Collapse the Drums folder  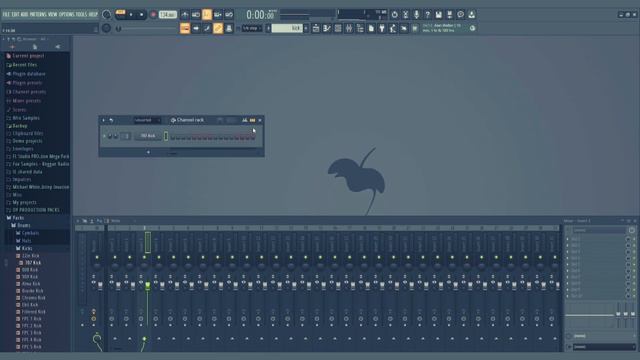(x=24, y=225)
